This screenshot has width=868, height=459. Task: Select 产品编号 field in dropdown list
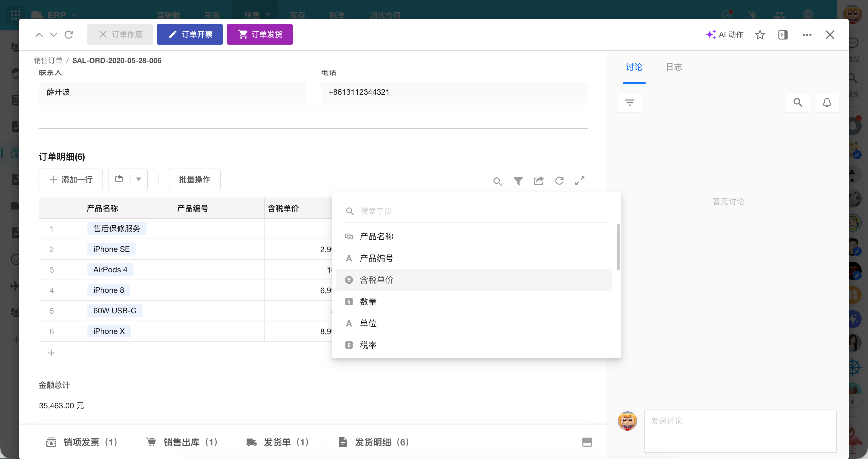(x=473, y=258)
